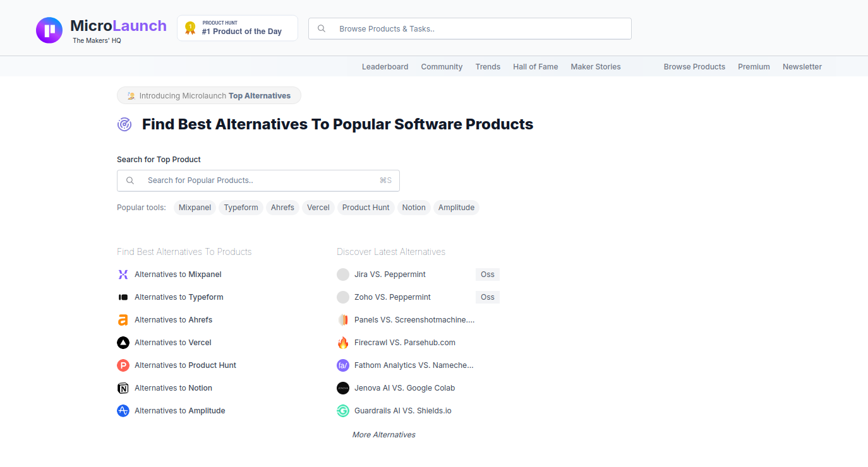Click the radar target icon beside the heading
This screenshot has height=467, width=868.
pyautogui.click(x=124, y=124)
